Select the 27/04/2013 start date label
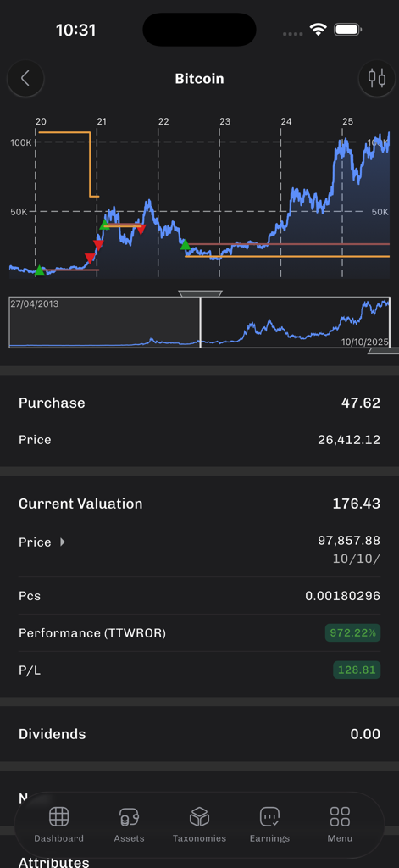Screen dimensions: 399x868 pyautogui.click(x=35, y=304)
